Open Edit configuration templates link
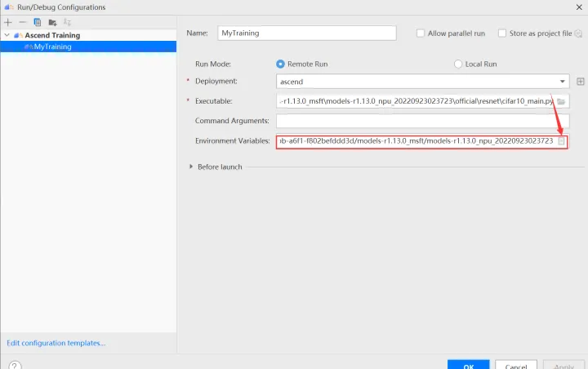 tap(56, 343)
